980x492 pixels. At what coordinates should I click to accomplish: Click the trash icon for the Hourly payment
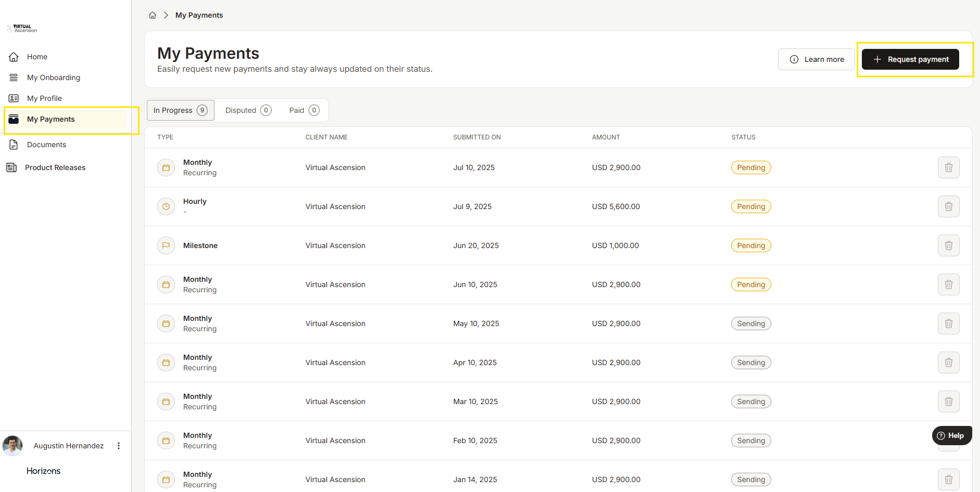pos(948,206)
